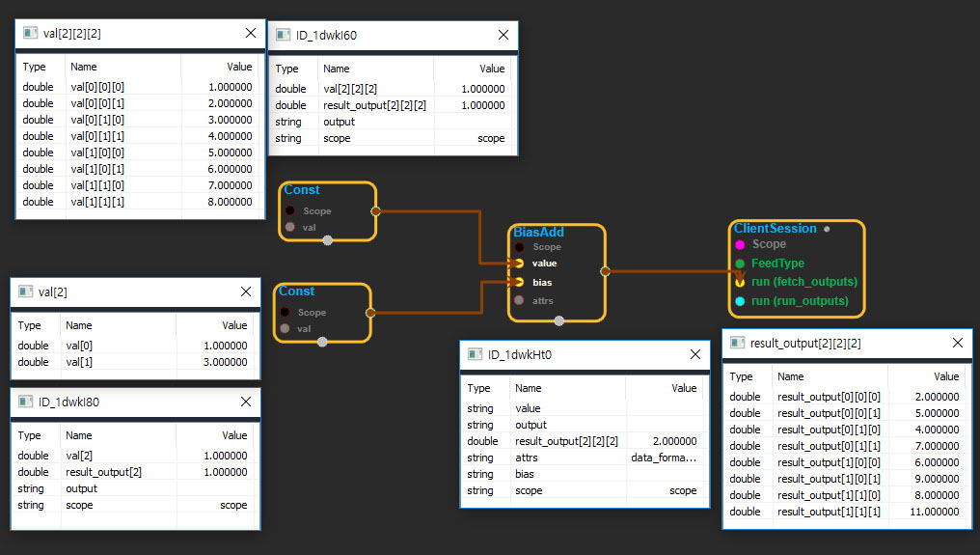Image resolution: width=980 pixels, height=555 pixels.
Task: Click the val port of lower Const node
Action: point(285,328)
